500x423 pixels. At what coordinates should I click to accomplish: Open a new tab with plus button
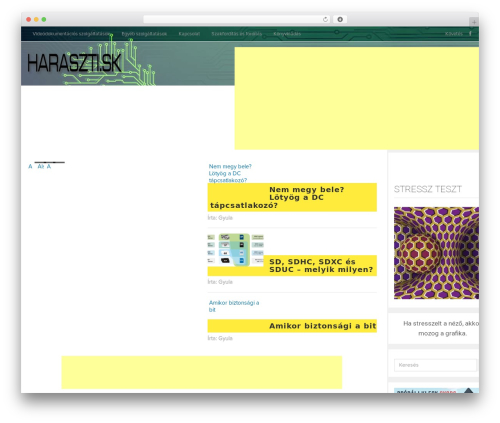pyautogui.click(x=474, y=22)
